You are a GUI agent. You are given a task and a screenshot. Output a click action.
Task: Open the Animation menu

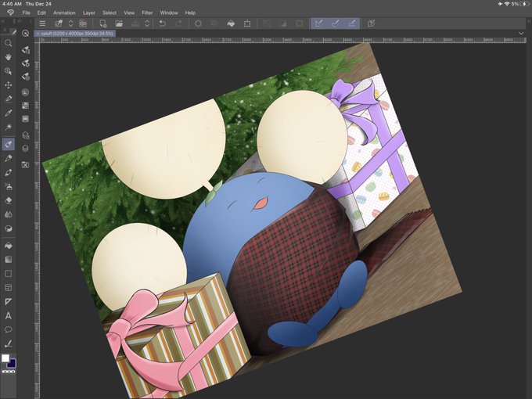click(x=64, y=13)
